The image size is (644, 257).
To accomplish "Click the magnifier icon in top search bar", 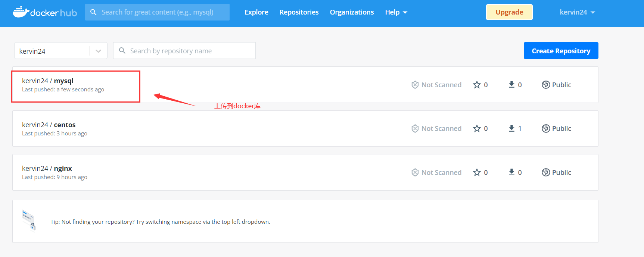I will tap(93, 12).
